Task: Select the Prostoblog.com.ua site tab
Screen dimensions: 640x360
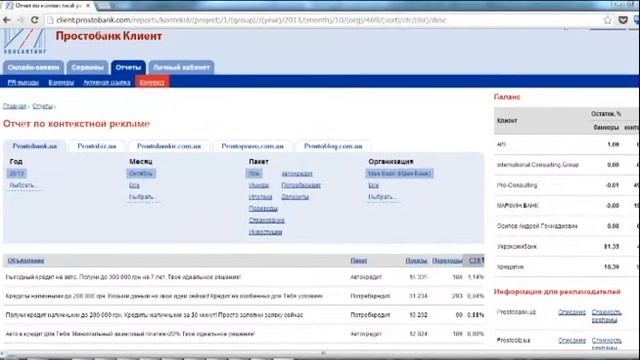Action: [333, 146]
